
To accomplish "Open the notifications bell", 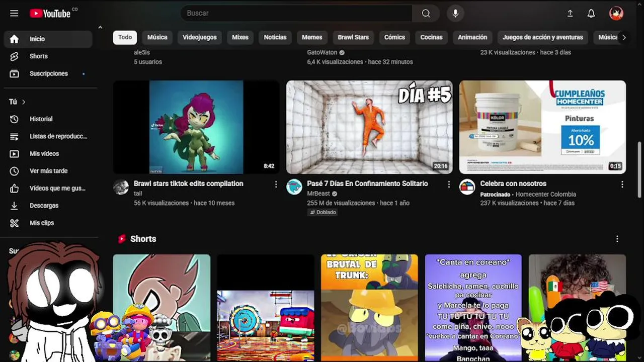I will (x=591, y=14).
